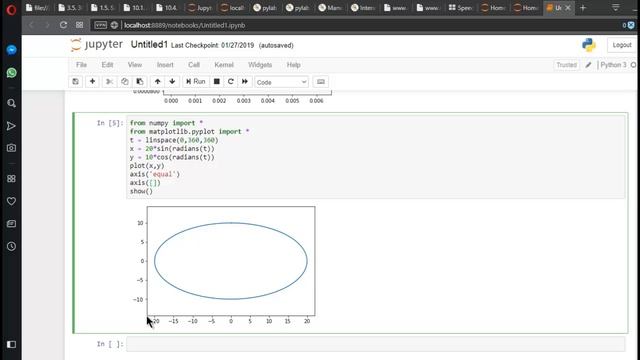640x360 pixels.
Task: Click the empty code cell input
Action: [x=376, y=344]
